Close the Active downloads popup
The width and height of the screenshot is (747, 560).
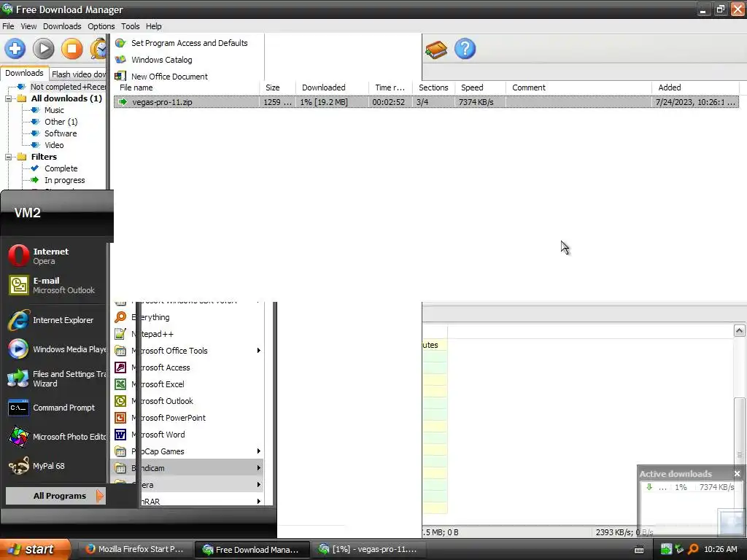[737, 474]
